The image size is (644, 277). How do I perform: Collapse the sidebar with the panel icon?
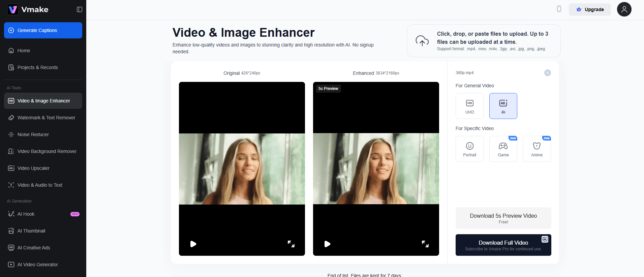(80, 9)
